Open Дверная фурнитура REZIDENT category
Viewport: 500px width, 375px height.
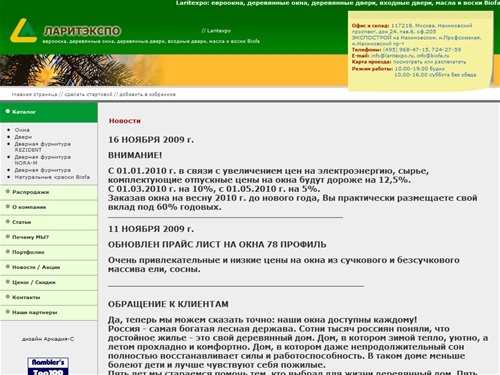[42, 147]
